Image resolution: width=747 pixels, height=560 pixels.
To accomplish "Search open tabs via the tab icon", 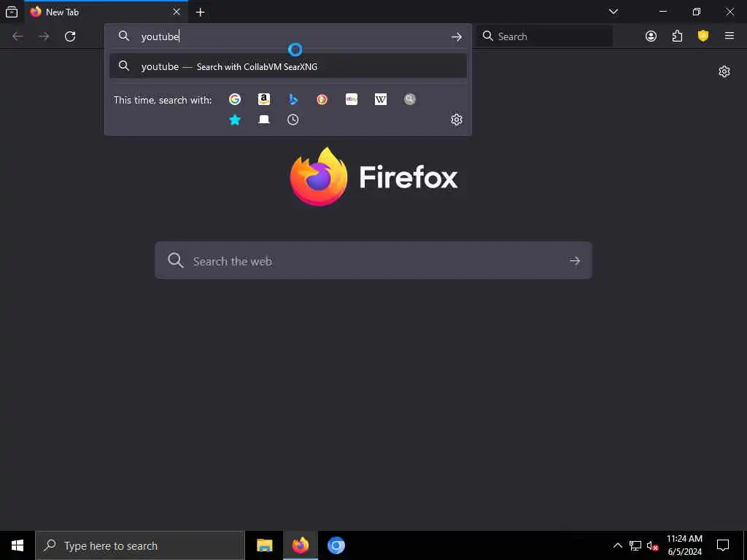I will (264, 120).
